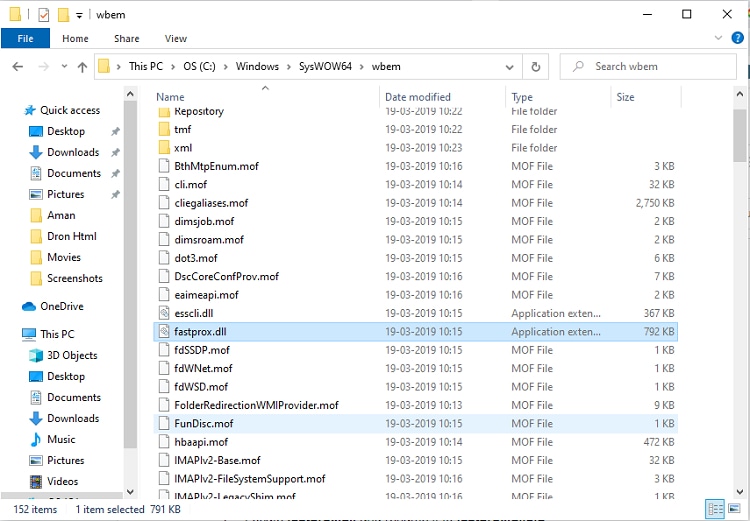This screenshot has height=521, width=750.
Task: Open the Aman folder in sidebar
Action: pyautogui.click(x=61, y=215)
